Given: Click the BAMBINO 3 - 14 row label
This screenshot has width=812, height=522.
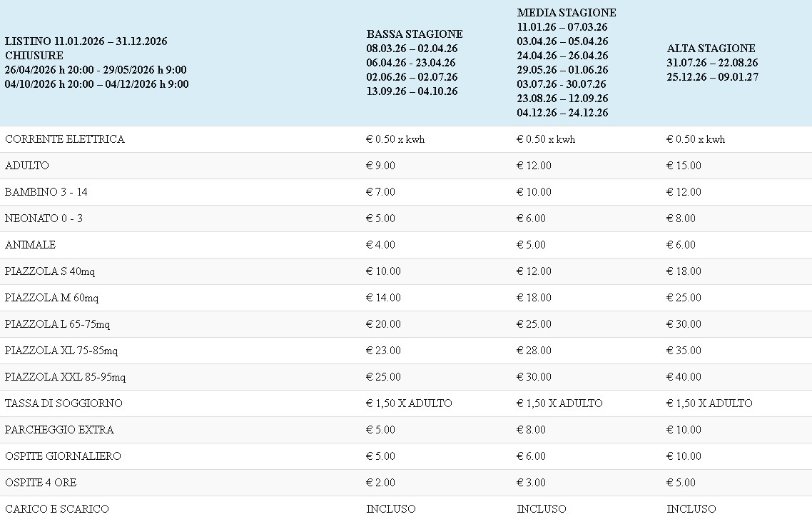Looking at the screenshot, I should click(x=46, y=192).
